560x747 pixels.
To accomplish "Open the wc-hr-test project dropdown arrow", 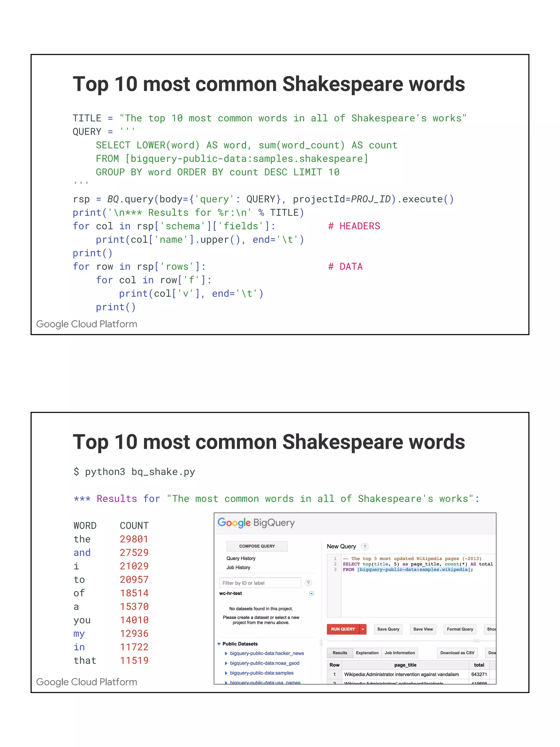I will tap(311, 593).
